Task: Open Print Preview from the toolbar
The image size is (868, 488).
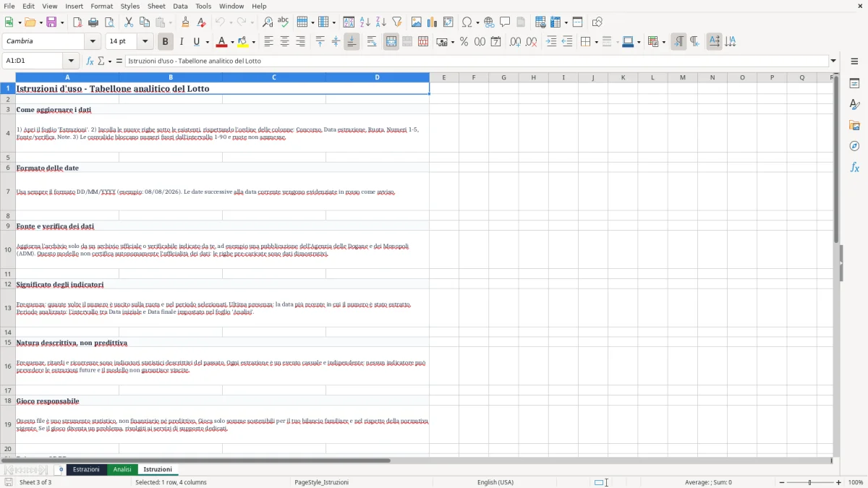Action: click(109, 22)
